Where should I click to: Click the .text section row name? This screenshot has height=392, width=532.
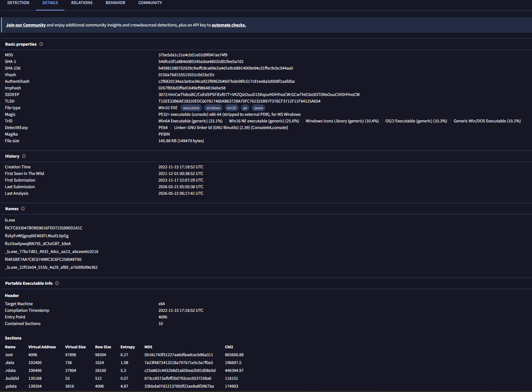click(9, 355)
